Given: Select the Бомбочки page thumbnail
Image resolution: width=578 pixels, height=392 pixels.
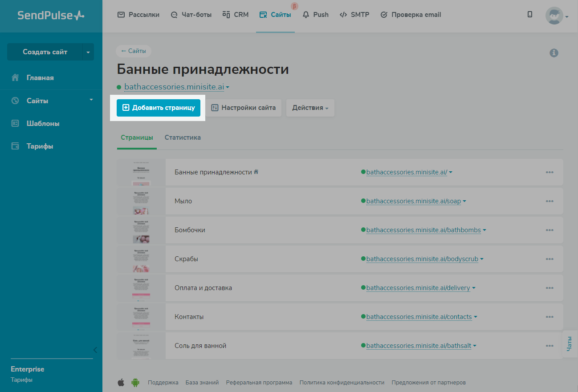Looking at the screenshot, I should point(141,230).
